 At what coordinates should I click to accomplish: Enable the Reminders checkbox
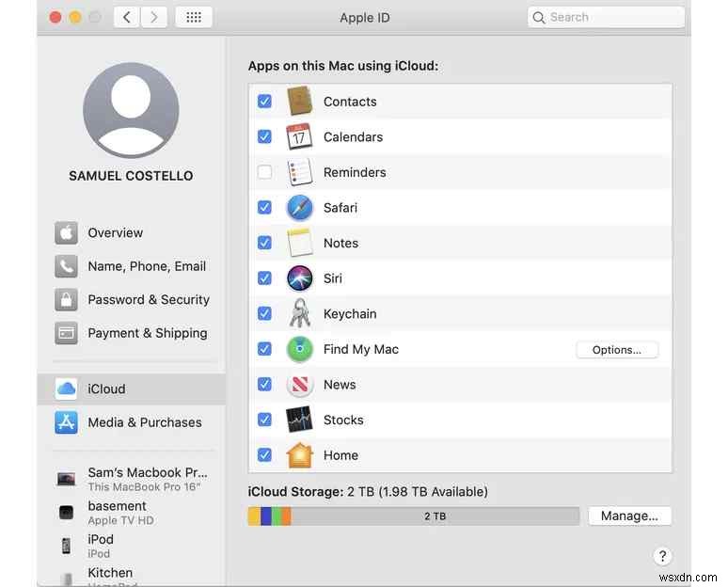[264, 172]
